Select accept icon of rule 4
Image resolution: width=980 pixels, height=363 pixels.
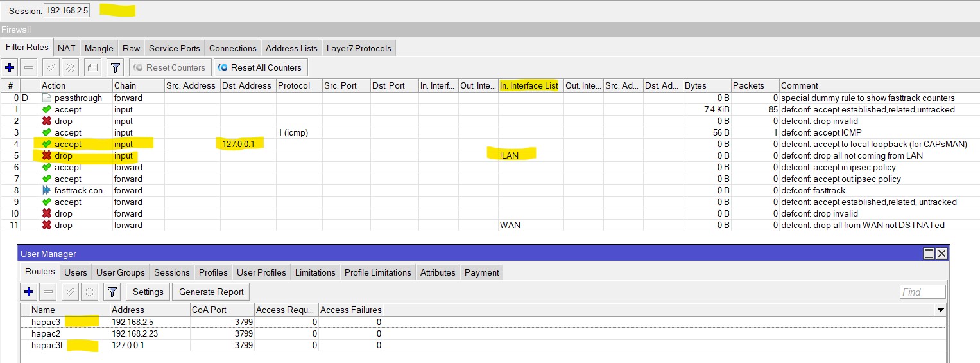click(x=46, y=144)
